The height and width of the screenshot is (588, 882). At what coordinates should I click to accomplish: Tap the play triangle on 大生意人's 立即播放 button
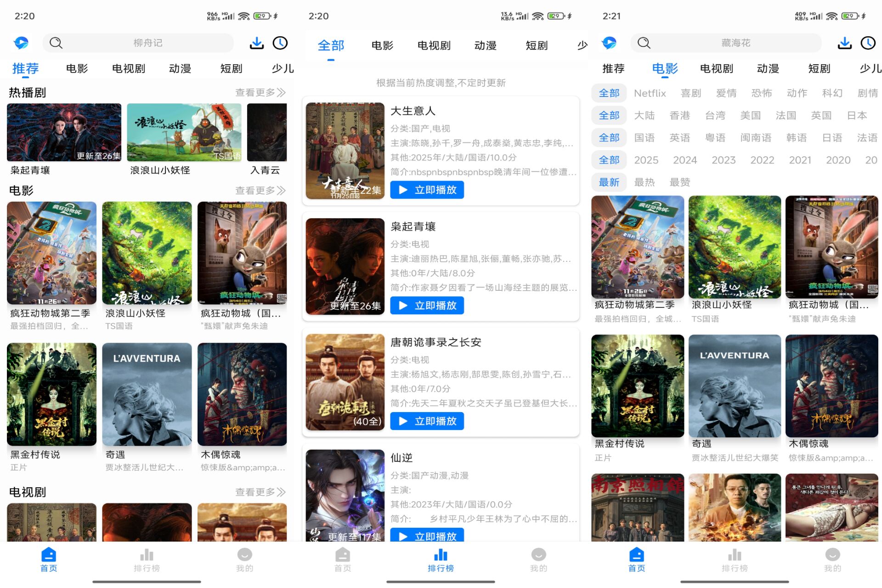pos(403,190)
